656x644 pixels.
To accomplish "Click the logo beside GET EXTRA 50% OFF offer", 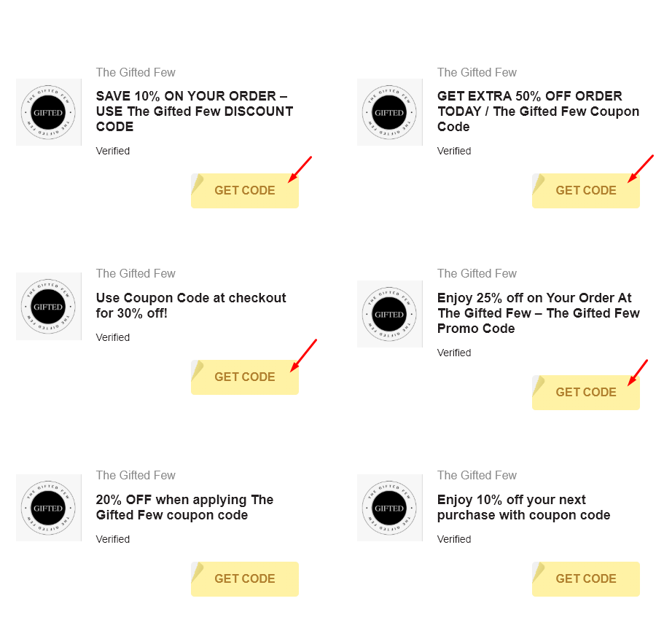I will click(389, 112).
